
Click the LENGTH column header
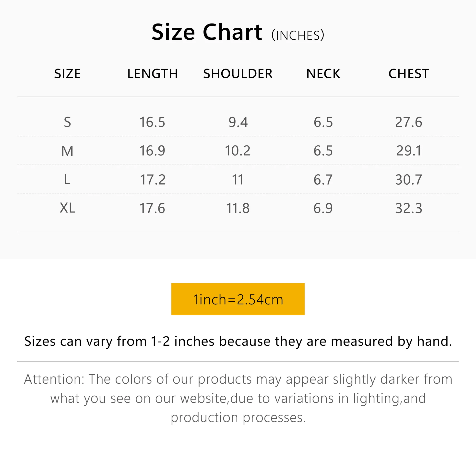click(153, 74)
